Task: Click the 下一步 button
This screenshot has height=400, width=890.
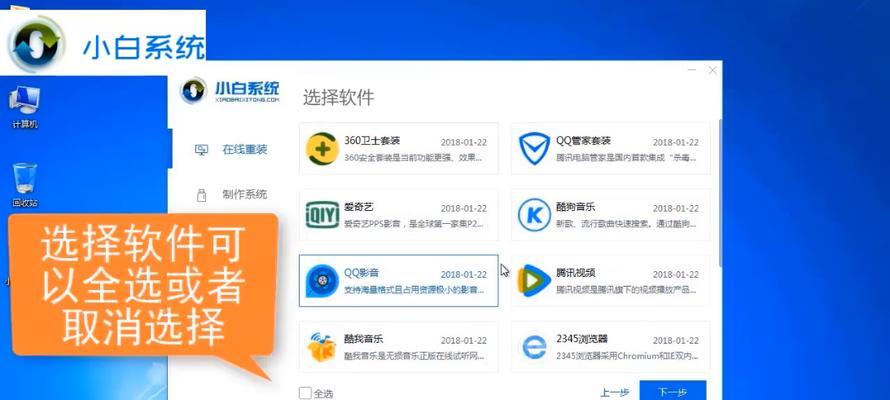Action: 673,391
